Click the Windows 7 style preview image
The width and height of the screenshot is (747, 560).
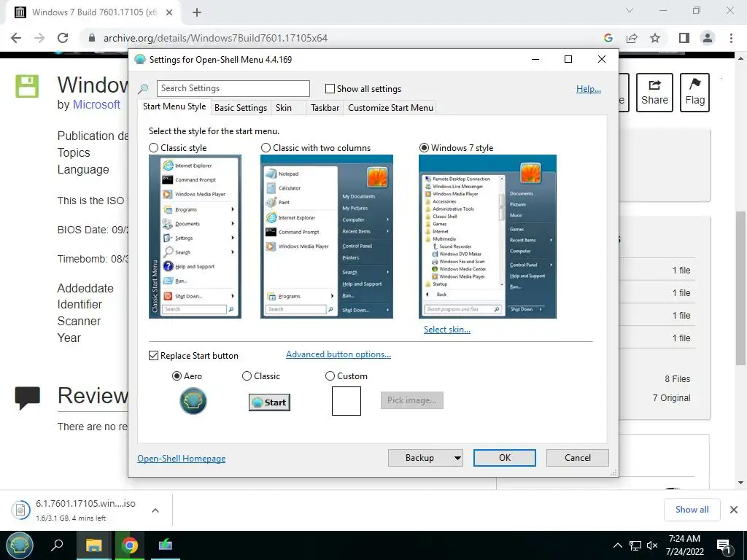click(487, 237)
